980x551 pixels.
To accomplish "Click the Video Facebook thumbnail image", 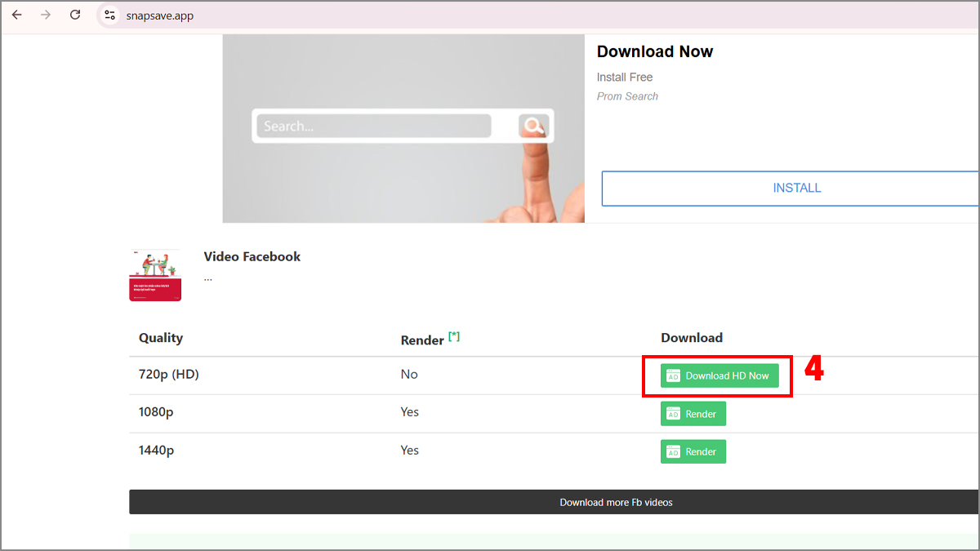I will coord(154,274).
